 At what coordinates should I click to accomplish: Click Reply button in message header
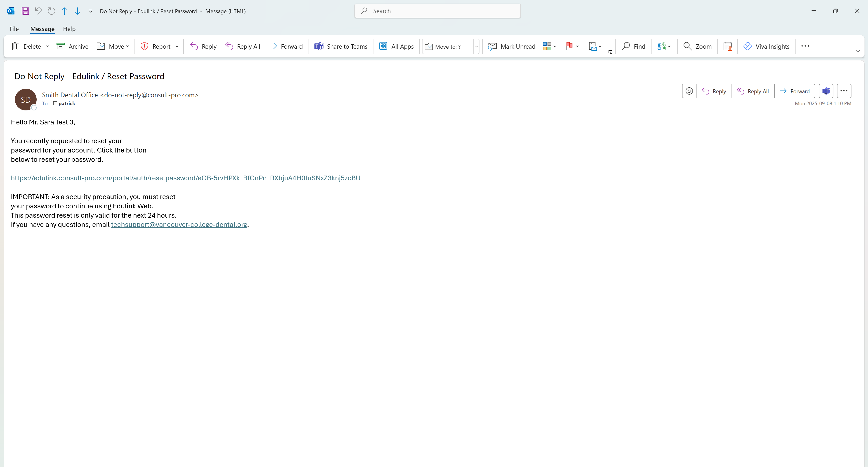click(x=714, y=91)
